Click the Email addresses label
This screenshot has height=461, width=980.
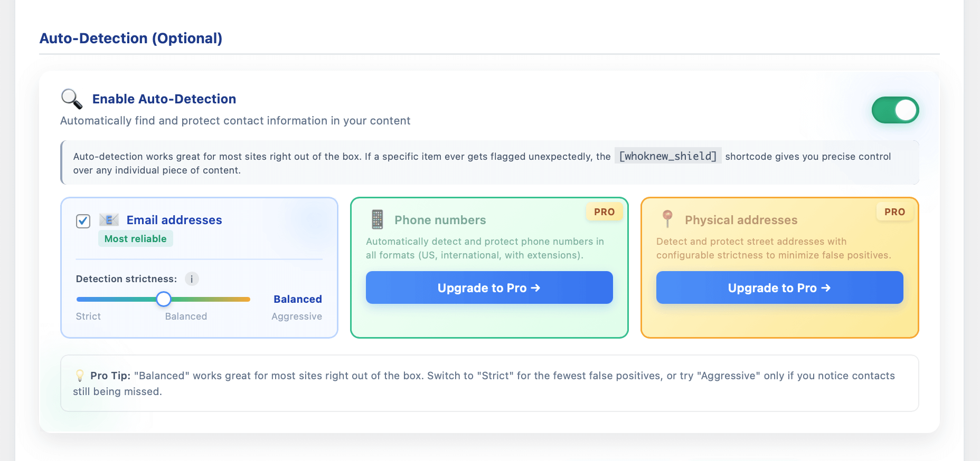click(174, 220)
